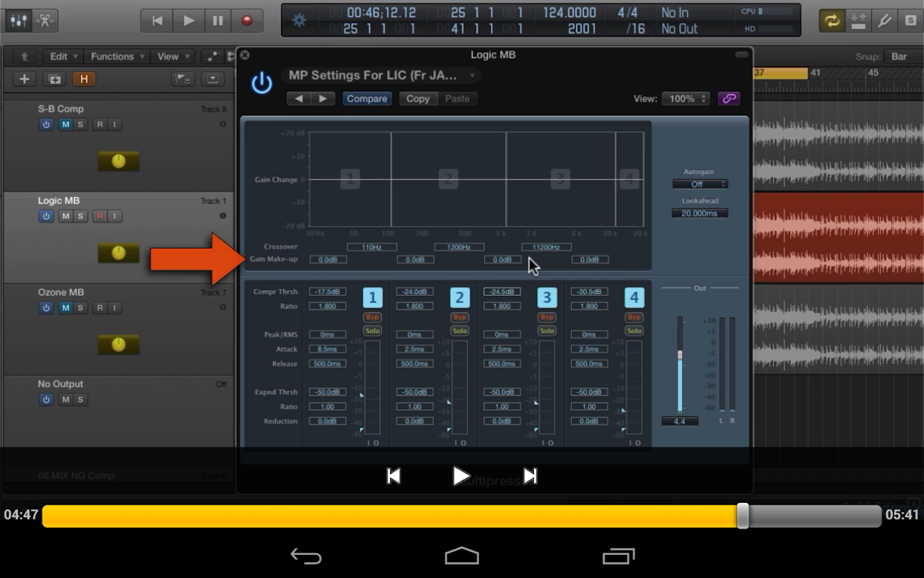The height and width of the screenshot is (578, 924).
Task: Click the solo S icon in top bar
Action: coord(911,21)
